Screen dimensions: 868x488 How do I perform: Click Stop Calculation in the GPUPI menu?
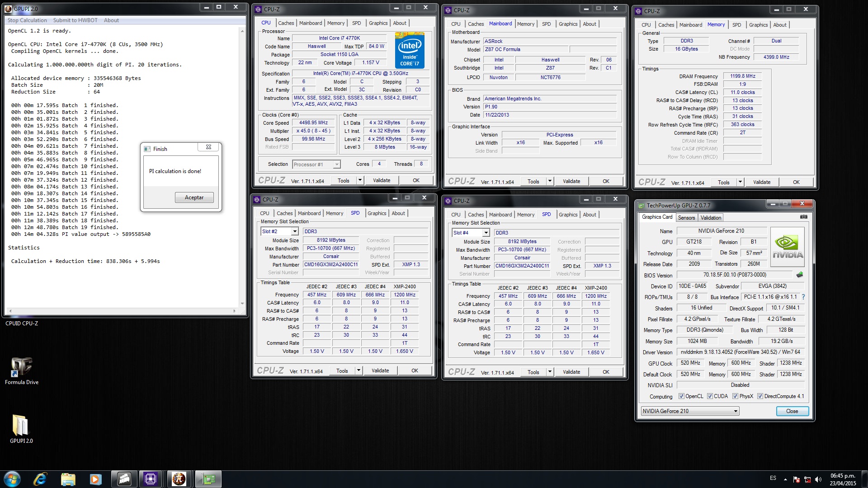tap(27, 20)
